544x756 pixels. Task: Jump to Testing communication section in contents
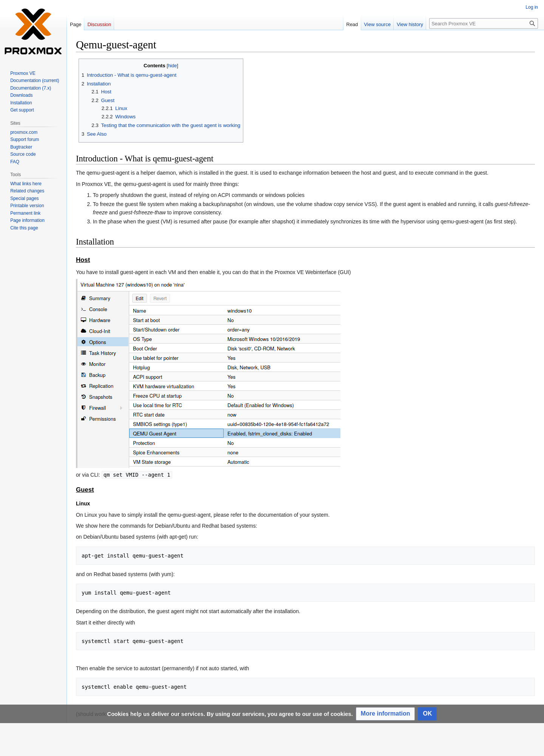pos(166,125)
